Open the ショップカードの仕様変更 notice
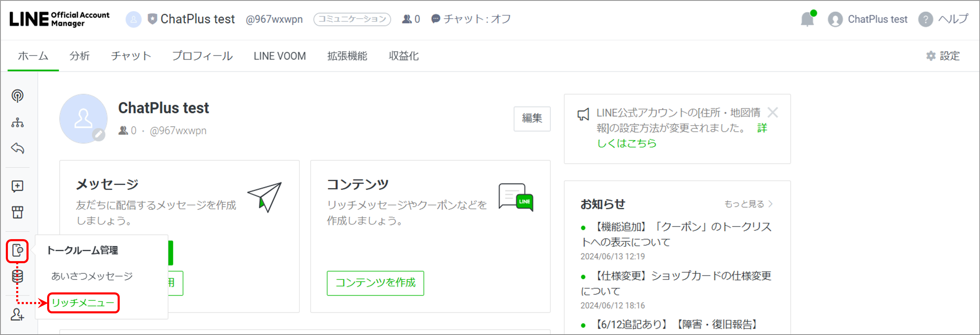The width and height of the screenshot is (980, 335). pyautogui.click(x=676, y=283)
